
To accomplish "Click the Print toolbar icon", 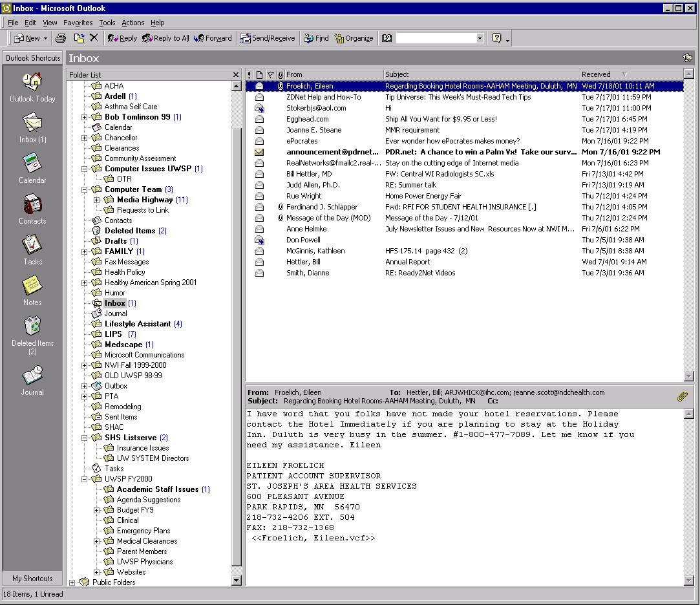I will coord(61,38).
